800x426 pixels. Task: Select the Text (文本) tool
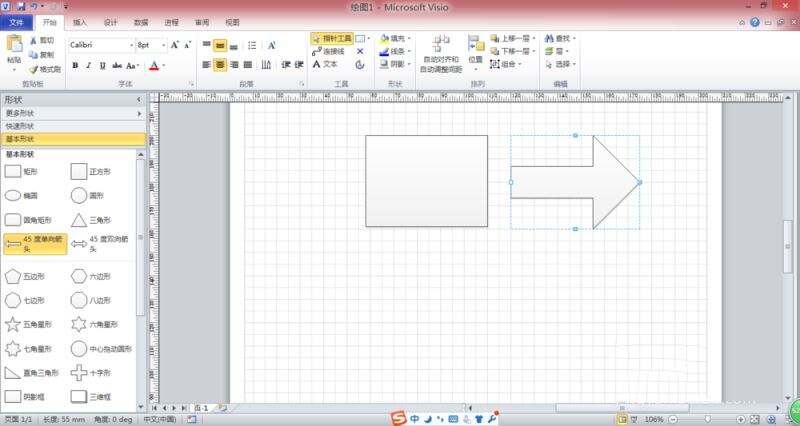click(325, 64)
